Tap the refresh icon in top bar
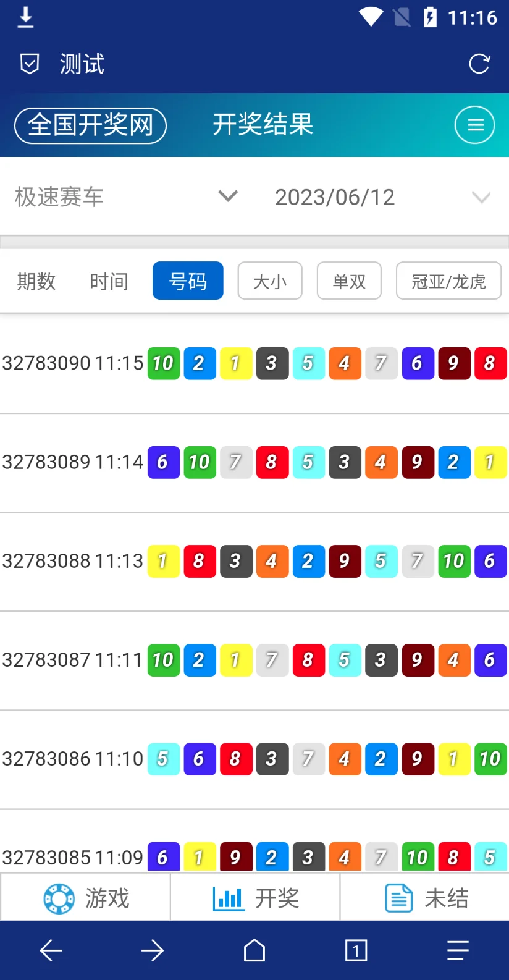The image size is (509, 980). tap(479, 64)
